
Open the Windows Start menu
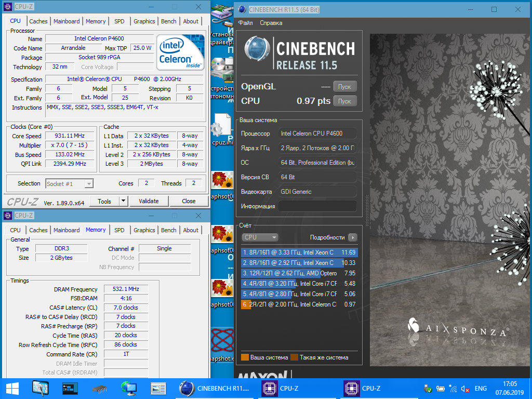pyautogui.click(x=12, y=389)
